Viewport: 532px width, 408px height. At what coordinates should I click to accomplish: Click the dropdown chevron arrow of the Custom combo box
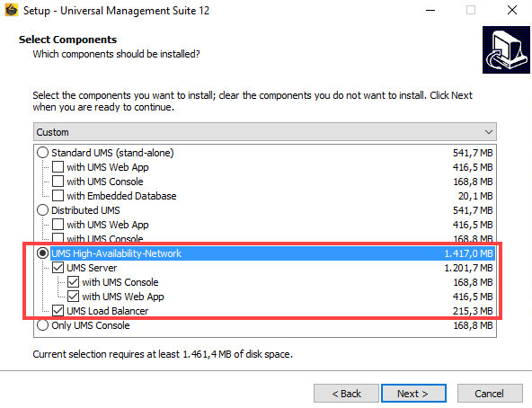tap(489, 132)
